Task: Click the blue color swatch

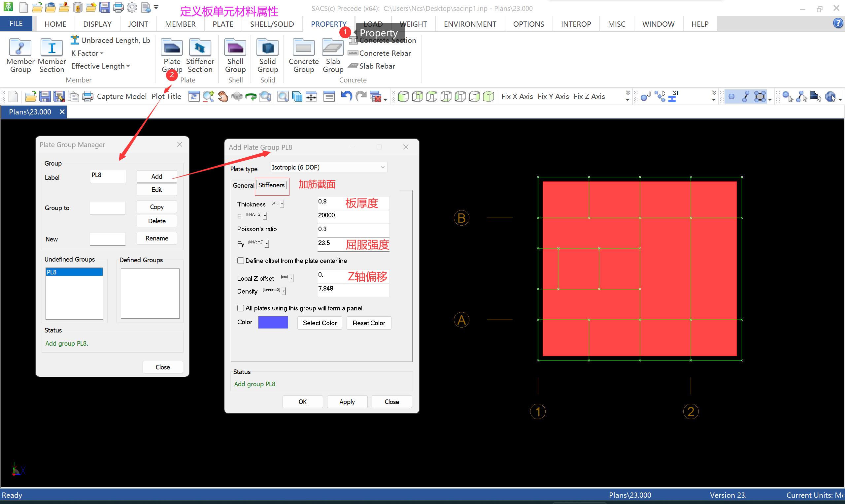Action: tap(273, 322)
